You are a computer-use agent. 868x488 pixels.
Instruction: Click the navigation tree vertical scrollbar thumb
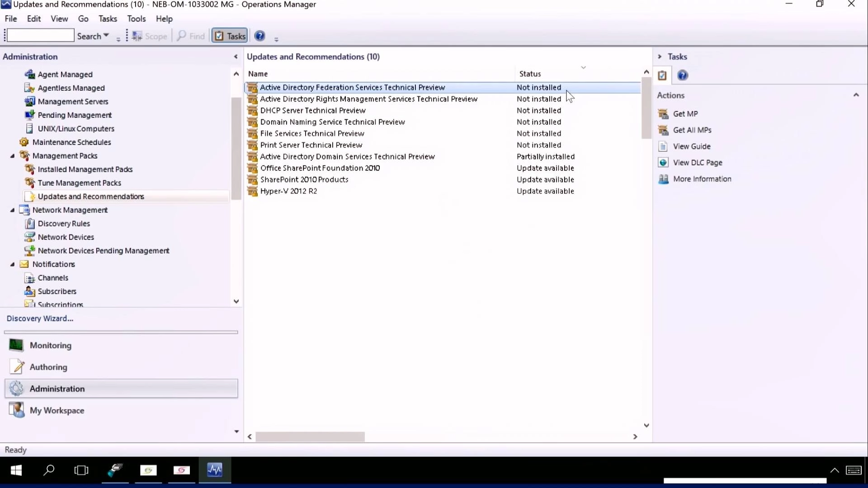tap(236, 149)
